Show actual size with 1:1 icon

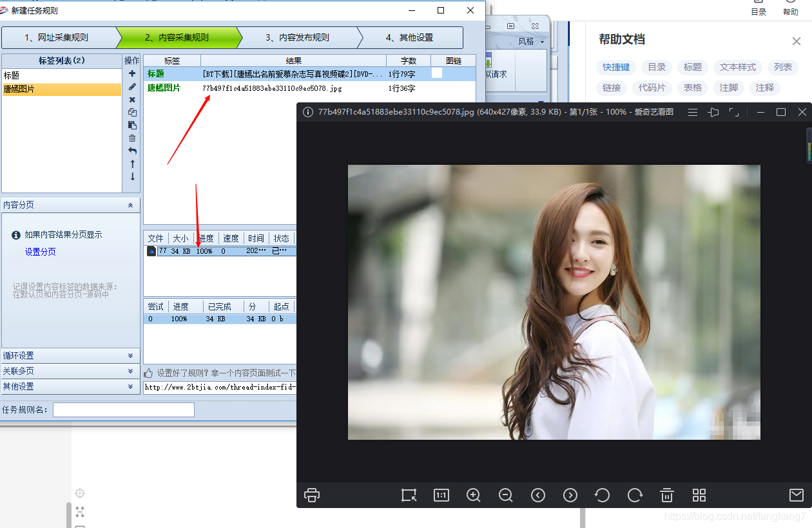coord(441,495)
